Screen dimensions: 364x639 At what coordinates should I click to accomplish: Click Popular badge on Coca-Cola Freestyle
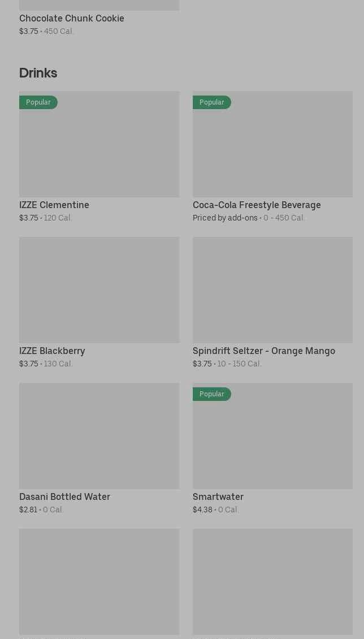[x=212, y=102]
